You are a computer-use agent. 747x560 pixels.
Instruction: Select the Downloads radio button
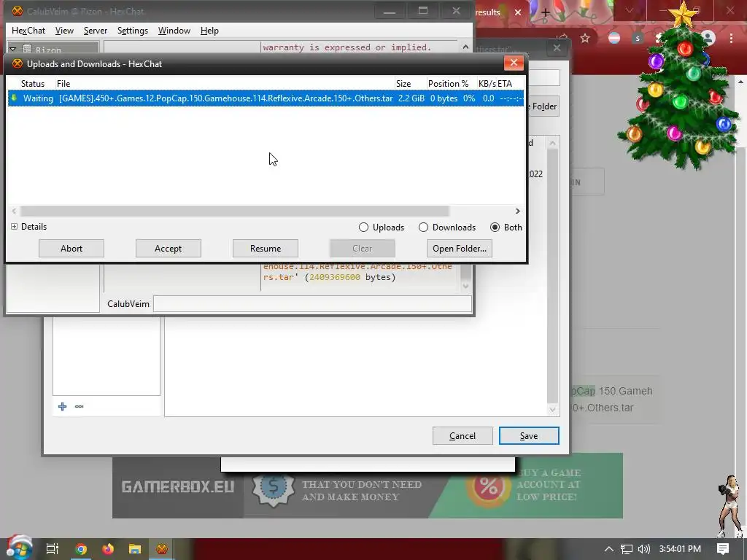click(447, 227)
